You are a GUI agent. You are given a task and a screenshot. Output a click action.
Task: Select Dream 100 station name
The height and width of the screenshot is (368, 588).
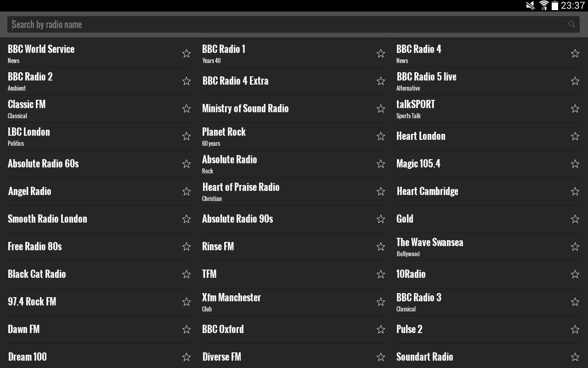point(28,357)
